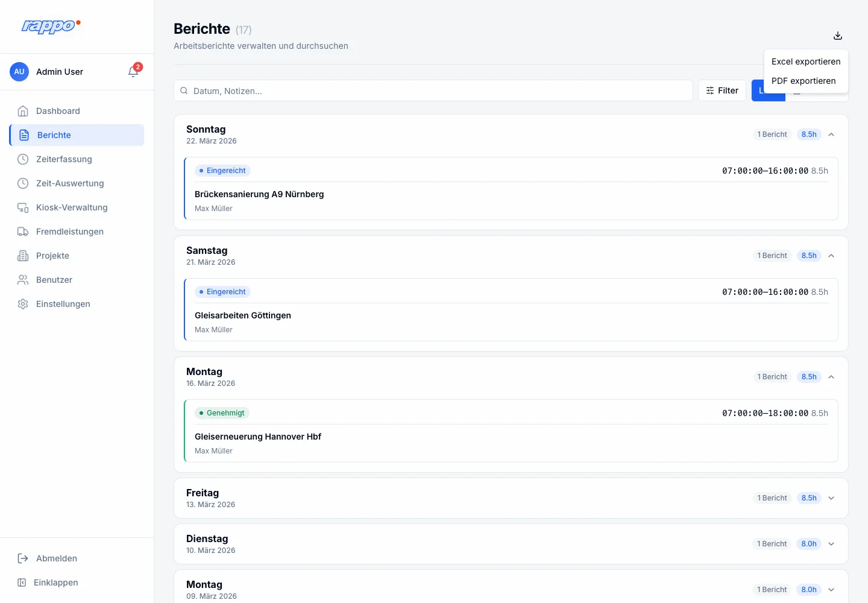Collapse the Sonntag 22. März group

click(x=831, y=134)
